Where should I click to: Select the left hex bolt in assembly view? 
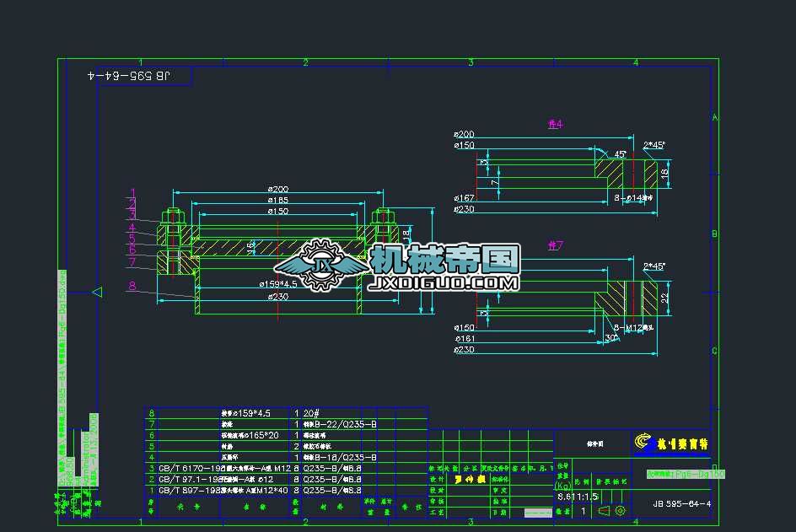(175, 239)
